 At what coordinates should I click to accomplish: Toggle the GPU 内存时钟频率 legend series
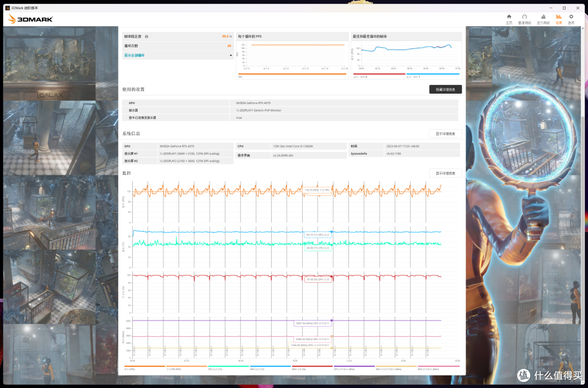[396, 368]
